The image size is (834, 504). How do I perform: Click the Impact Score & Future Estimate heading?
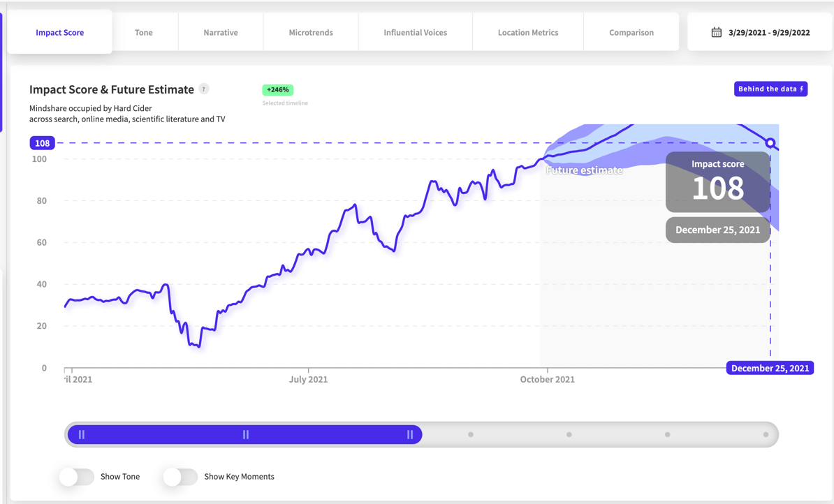click(112, 89)
